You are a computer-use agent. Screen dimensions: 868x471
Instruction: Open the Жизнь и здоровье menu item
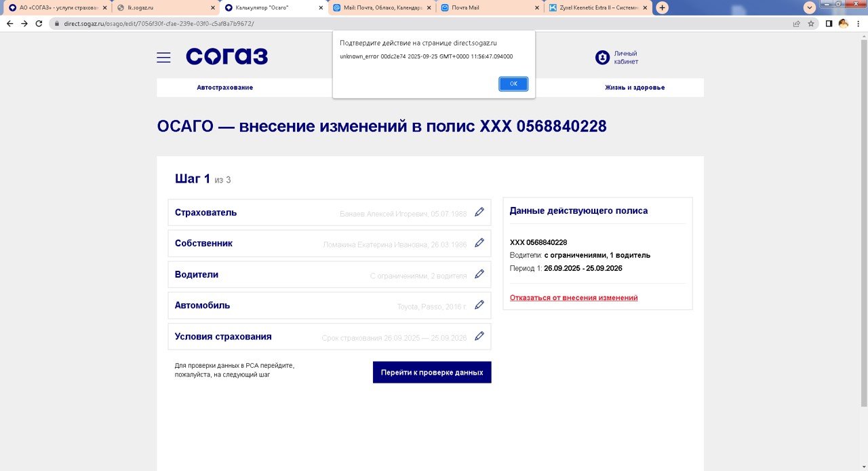pyautogui.click(x=634, y=88)
